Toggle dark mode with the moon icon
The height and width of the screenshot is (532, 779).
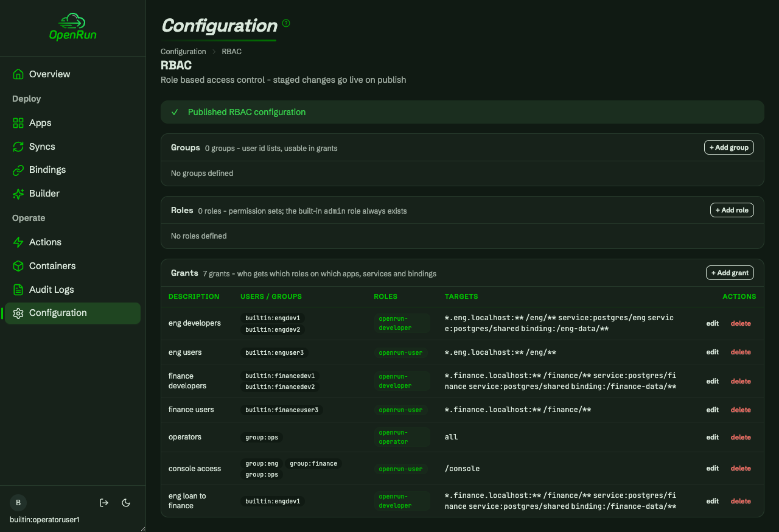126,503
